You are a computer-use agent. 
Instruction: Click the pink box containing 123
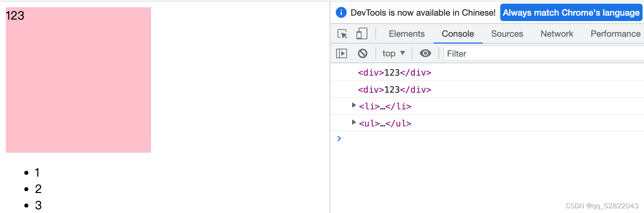78,80
